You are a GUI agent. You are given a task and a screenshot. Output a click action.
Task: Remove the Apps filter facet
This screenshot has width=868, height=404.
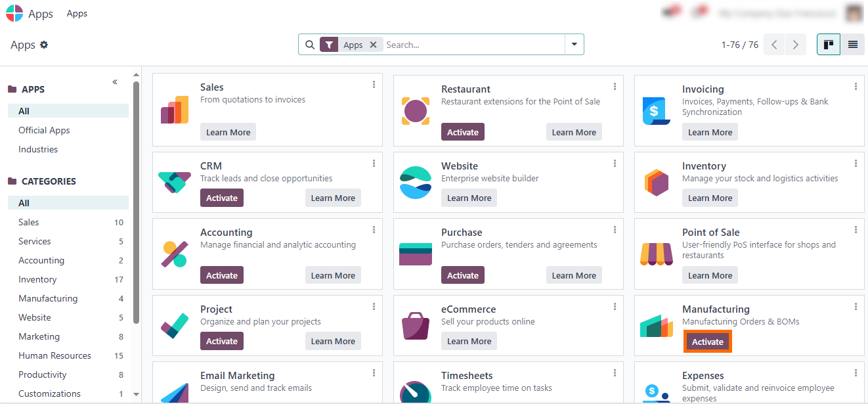tap(373, 45)
